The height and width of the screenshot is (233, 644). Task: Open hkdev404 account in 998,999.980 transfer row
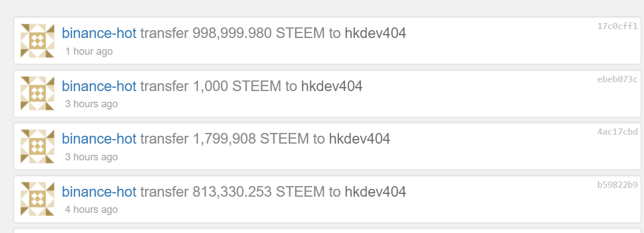[x=375, y=34]
